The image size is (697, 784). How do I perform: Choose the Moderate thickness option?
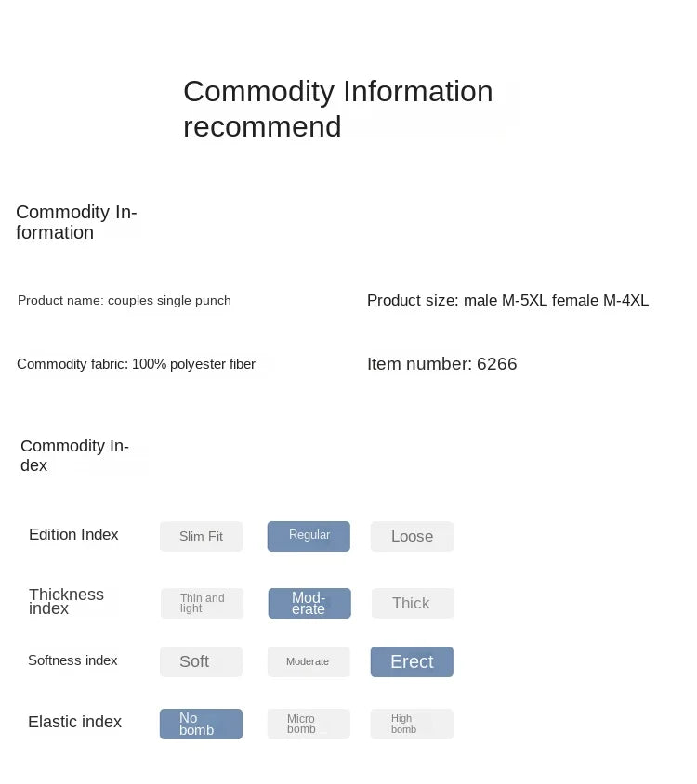tap(309, 603)
